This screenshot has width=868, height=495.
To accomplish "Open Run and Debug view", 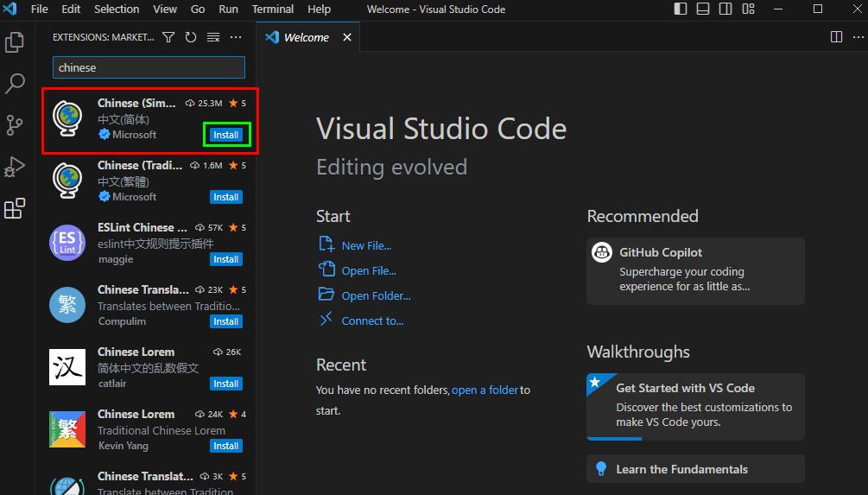I will coord(15,167).
